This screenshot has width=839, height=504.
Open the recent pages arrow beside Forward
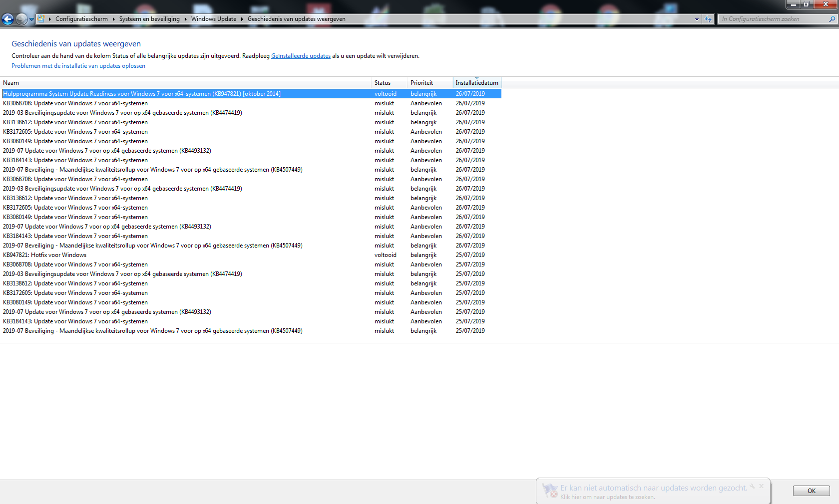pyautogui.click(x=31, y=19)
